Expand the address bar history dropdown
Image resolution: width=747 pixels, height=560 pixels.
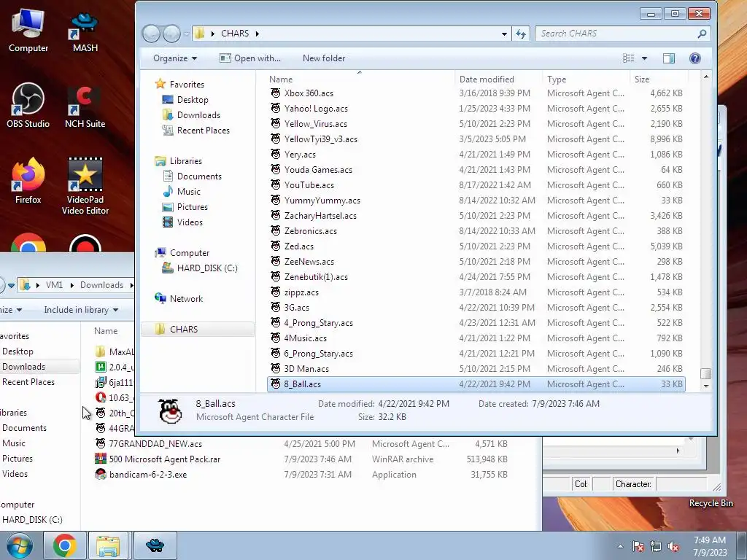click(x=504, y=34)
